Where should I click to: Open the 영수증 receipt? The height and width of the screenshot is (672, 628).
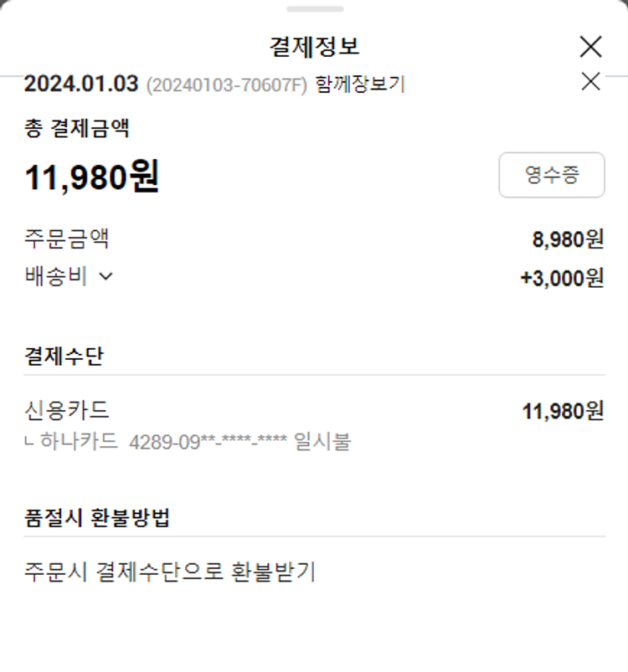pos(551,175)
